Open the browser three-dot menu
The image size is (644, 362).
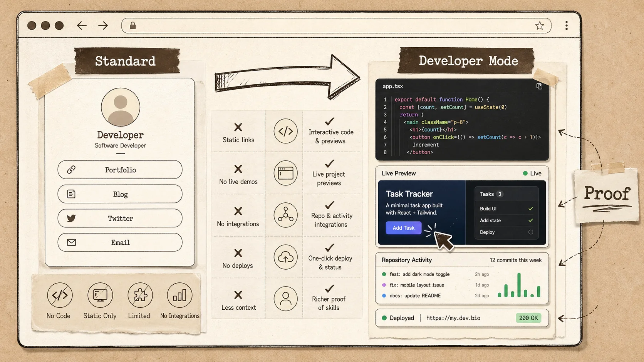click(x=567, y=25)
